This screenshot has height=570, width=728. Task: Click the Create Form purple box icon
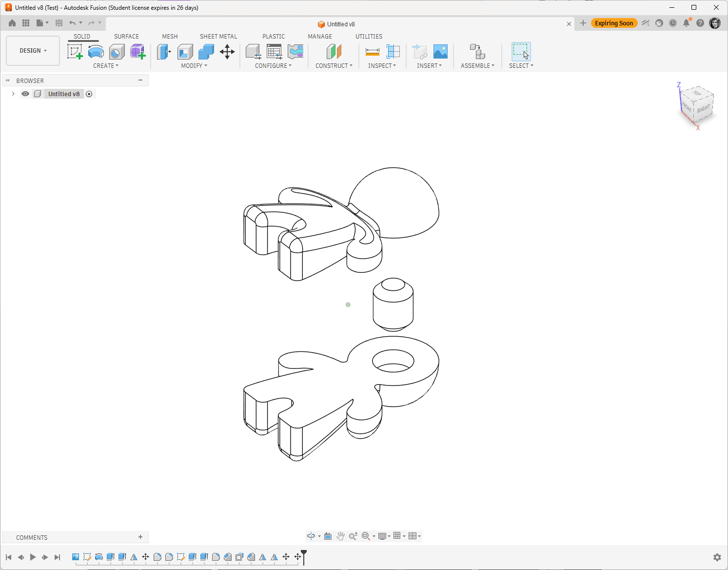(138, 51)
